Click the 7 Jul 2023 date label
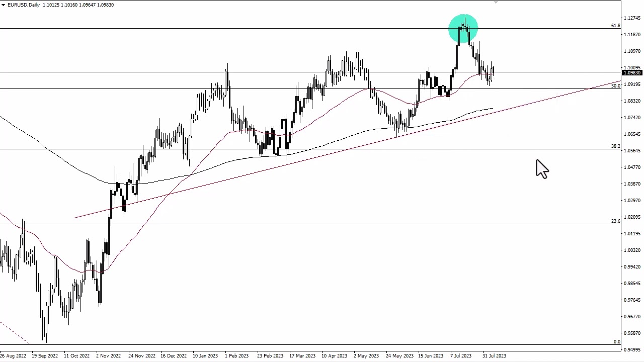 (x=461, y=356)
